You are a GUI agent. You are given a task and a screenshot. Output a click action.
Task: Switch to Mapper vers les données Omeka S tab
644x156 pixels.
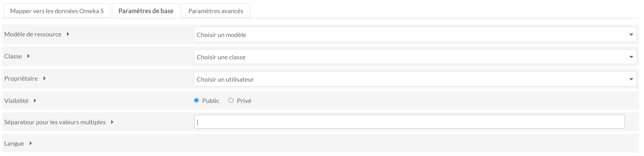coord(57,11)
